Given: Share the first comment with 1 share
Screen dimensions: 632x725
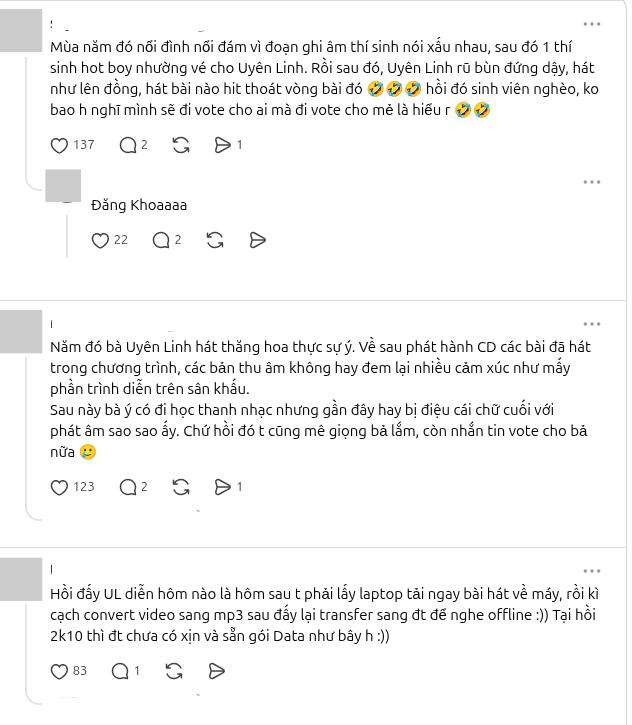Looking at the screenshot, I should click(222, 146).
